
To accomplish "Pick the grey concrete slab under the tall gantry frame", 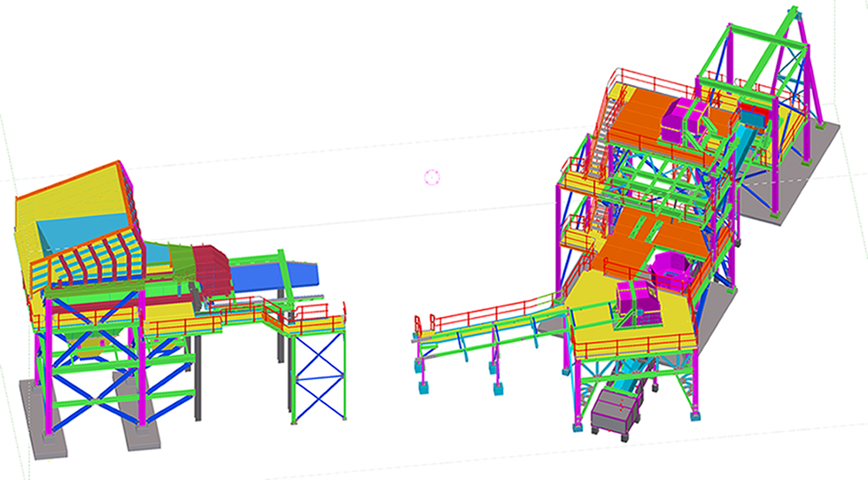I will point(792,172).
